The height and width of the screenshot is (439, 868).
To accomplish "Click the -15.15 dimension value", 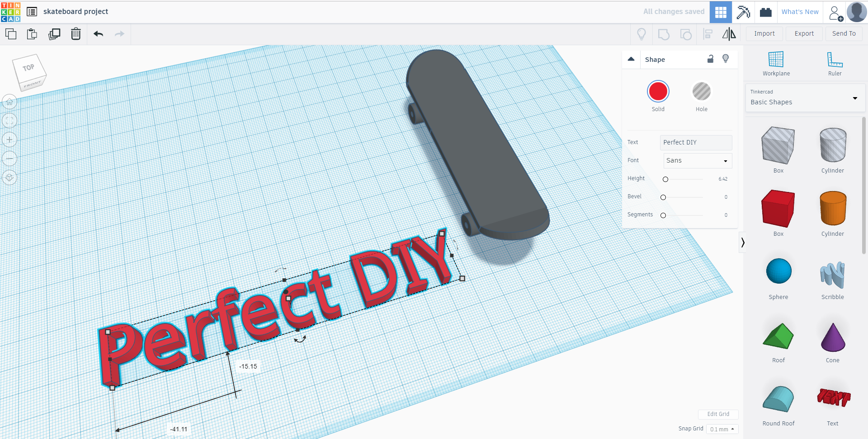I will [x=248, y=366].
